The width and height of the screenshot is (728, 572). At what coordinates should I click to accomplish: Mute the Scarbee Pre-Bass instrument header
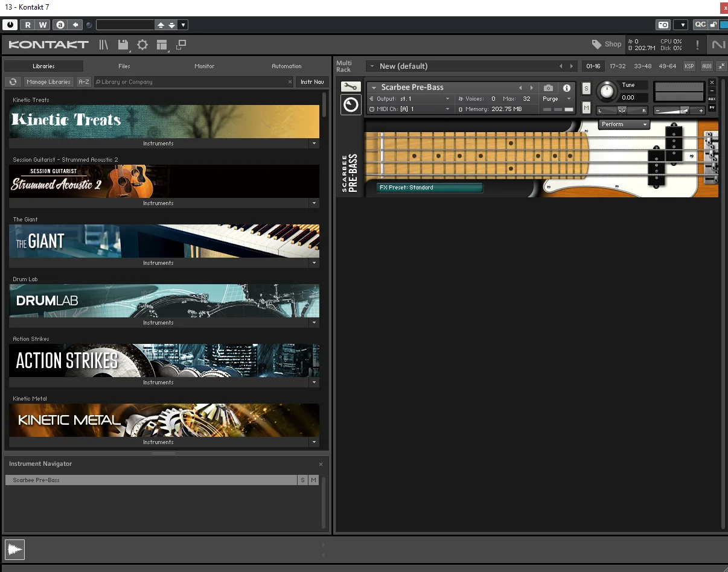click(586, 107)
